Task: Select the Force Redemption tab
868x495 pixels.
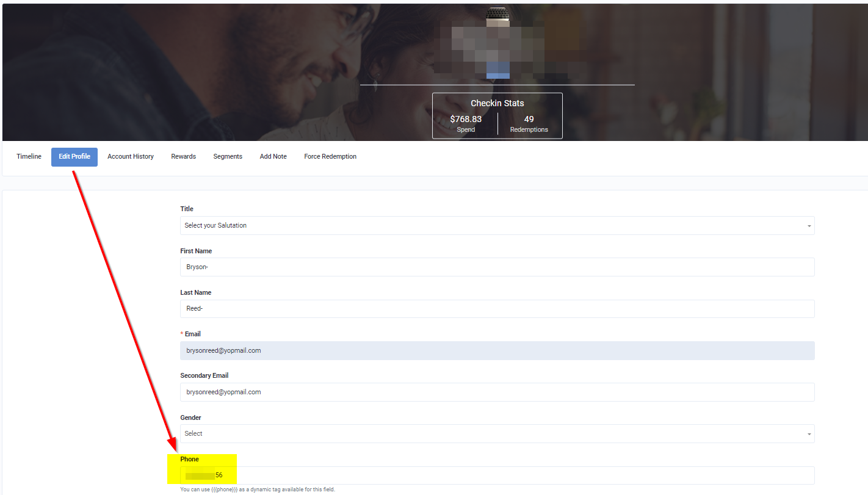Action: pyautogui.click(x=330, y=156)
